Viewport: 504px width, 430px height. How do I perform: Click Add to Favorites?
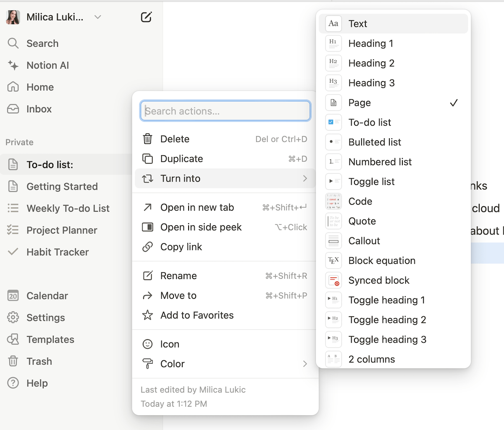[x=197, y=315]
